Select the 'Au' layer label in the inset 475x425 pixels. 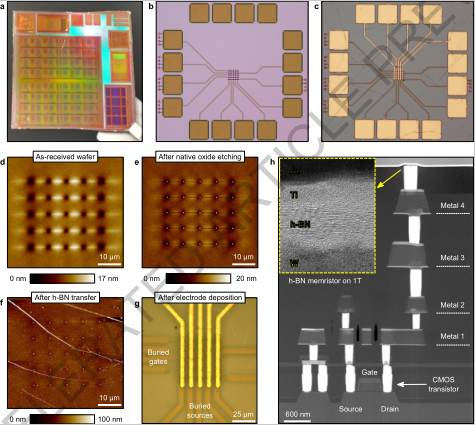295,170
